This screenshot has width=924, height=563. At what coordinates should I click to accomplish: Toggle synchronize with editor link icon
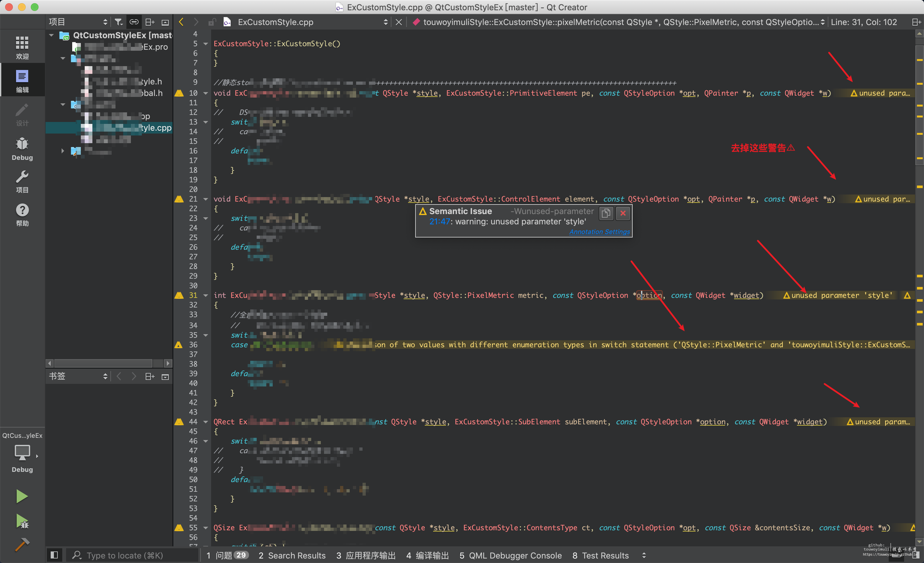click(134, 22)
